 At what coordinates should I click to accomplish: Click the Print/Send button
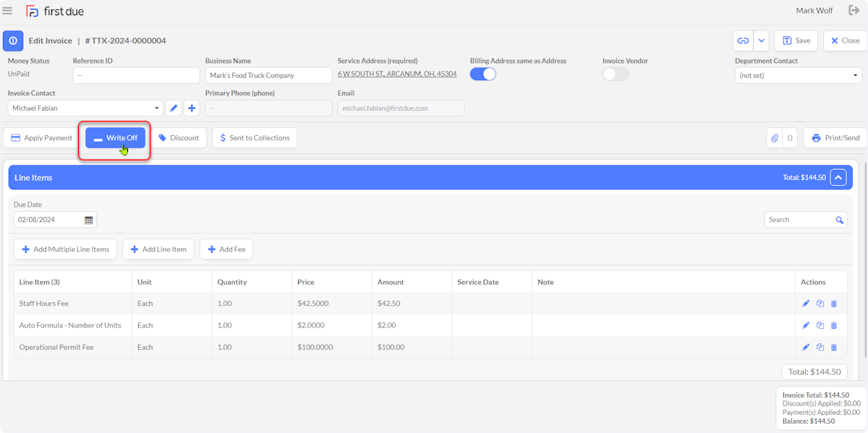835,138
